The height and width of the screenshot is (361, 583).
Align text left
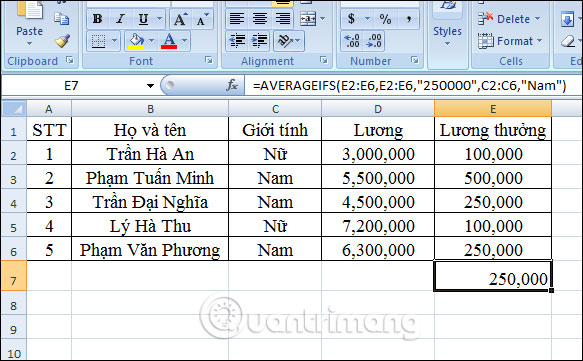click(x=237, y=19)
